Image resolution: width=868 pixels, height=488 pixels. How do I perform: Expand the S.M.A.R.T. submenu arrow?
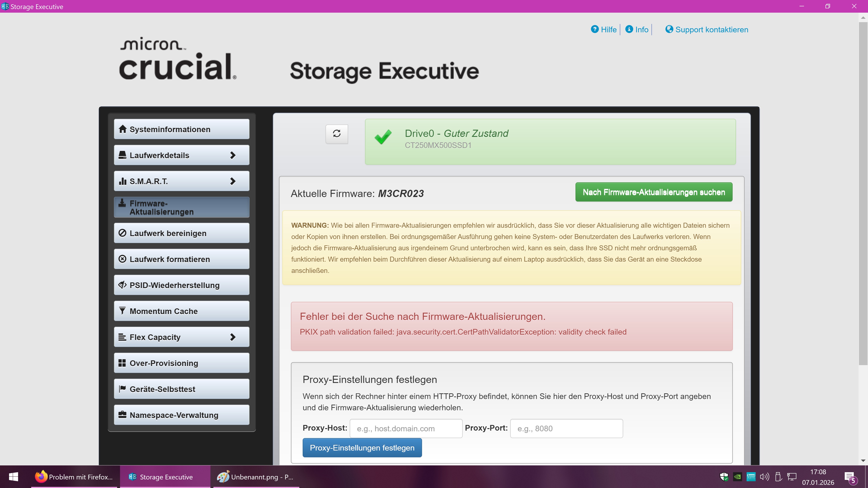233,181
